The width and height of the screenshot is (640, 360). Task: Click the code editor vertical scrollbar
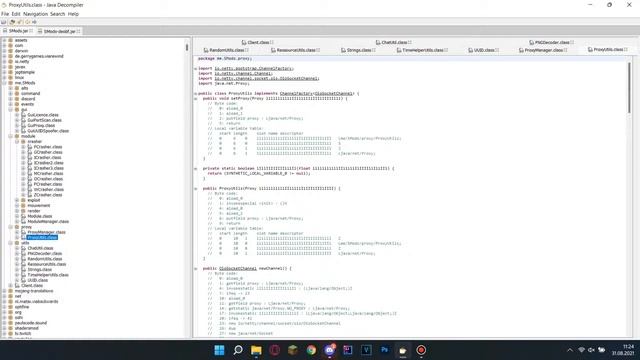pyautogui.click(x=629, y=88)
